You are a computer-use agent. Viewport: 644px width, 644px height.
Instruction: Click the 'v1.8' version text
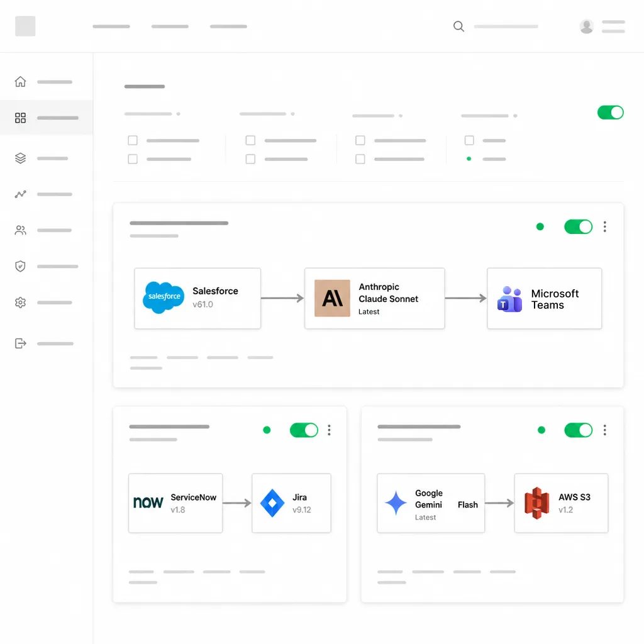(x=178, y=509)
